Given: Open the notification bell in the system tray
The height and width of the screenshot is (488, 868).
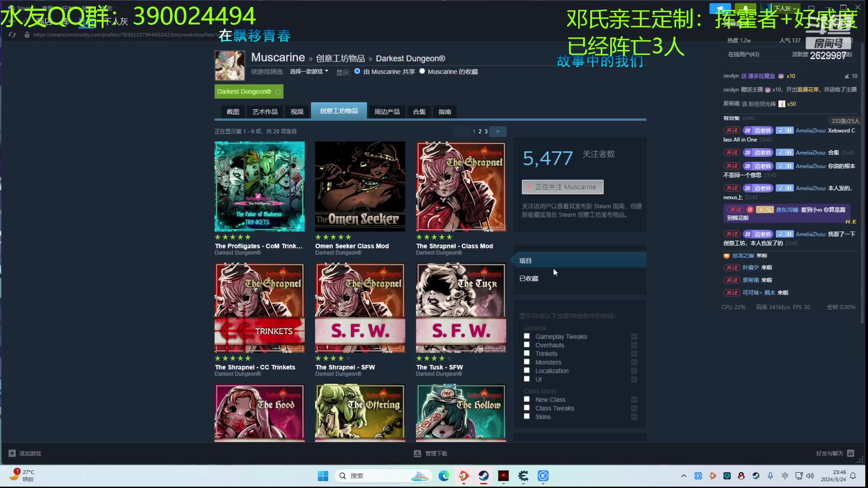Looking at the screenshot, I should pyautogui.click(x=853, y=476).
